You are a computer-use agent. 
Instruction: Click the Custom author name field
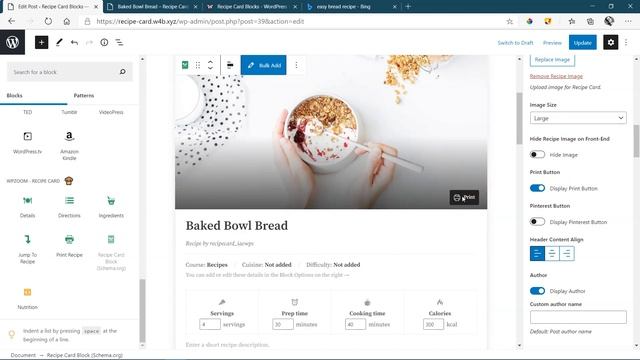coord(578,317)
